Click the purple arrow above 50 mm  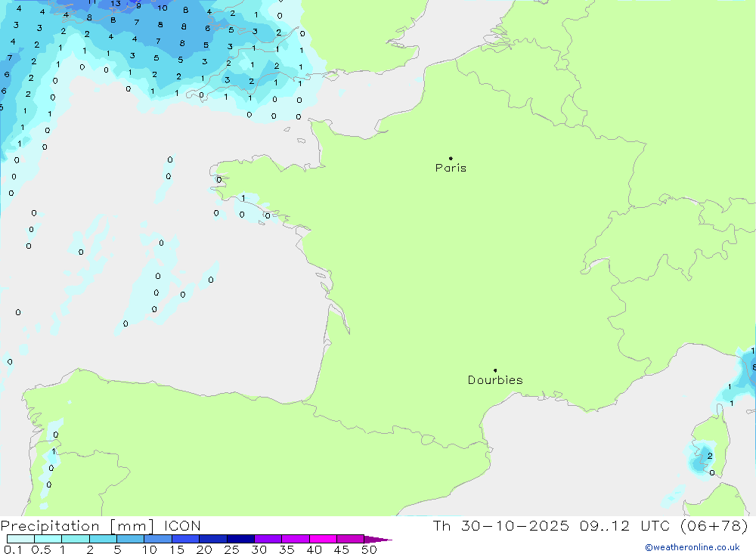pyautogui.click(x=377, y=540)
